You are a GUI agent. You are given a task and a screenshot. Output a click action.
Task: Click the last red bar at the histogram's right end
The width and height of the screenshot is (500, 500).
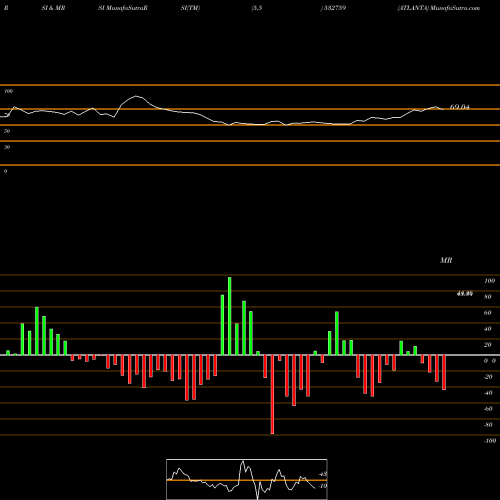coord(444,372)
